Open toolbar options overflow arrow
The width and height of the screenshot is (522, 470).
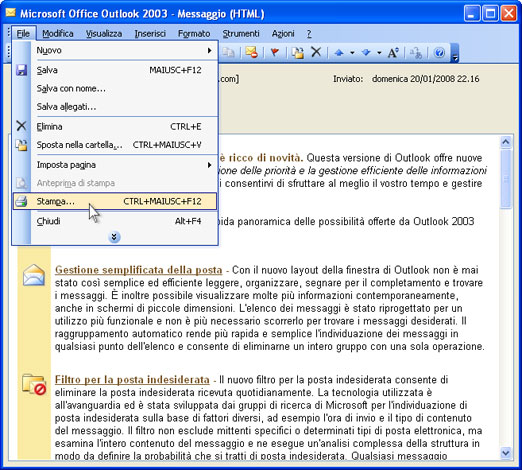coord(455,53)
